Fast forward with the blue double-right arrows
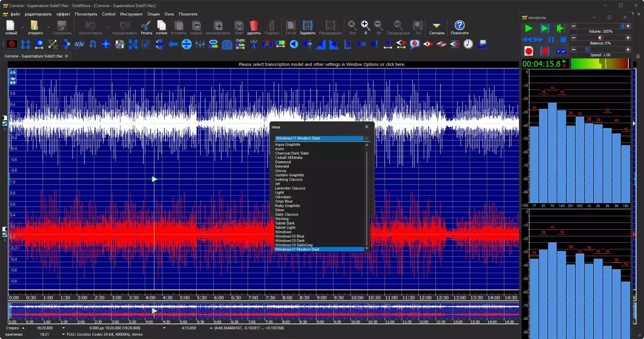This screenshot has height=339, width=644. tap(538, 40)
